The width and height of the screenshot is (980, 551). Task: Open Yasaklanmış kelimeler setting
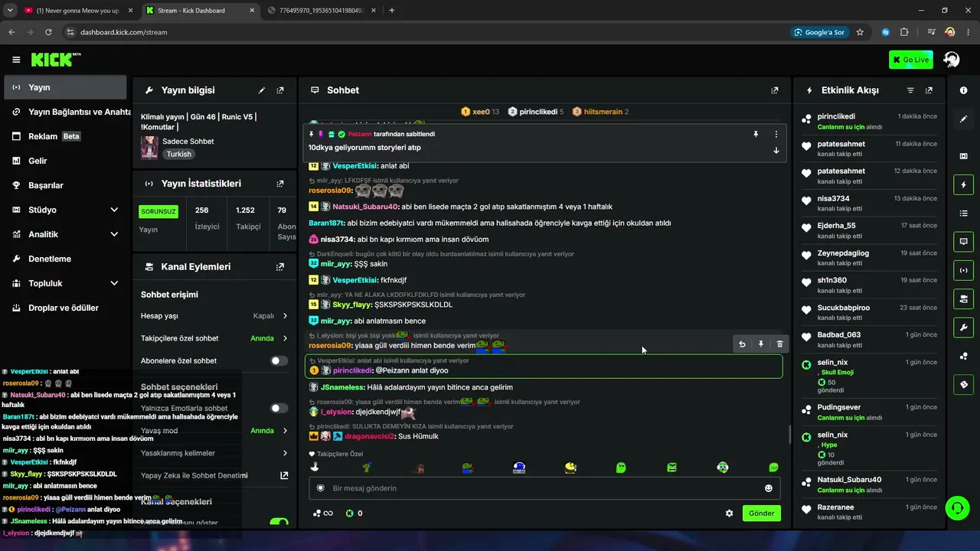coord(214,453)
